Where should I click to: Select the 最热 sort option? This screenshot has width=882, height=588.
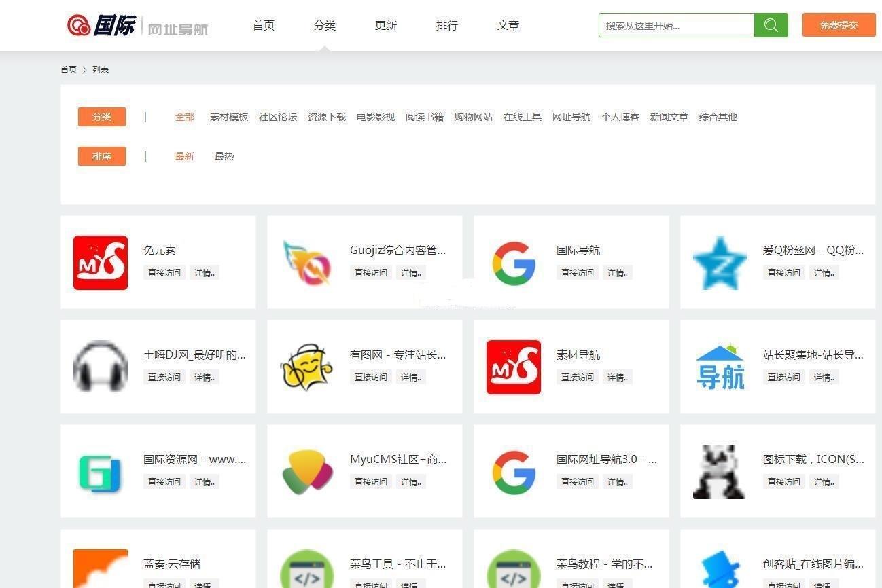click(x=224, y=156)
